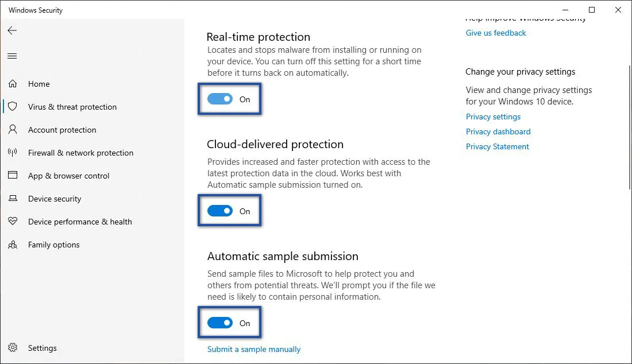Select the Device security laptop icon
The image size is (632, 364).
click(x=13, y=199)
